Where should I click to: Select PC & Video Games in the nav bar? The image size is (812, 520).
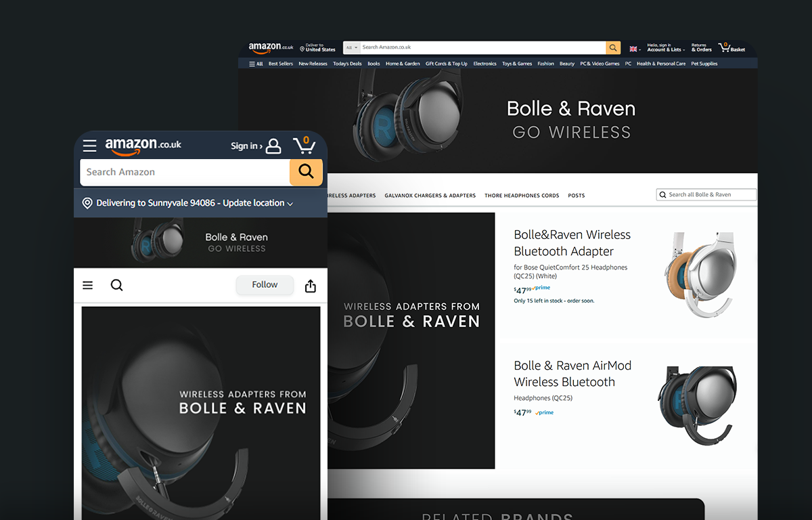coord(600,64)
